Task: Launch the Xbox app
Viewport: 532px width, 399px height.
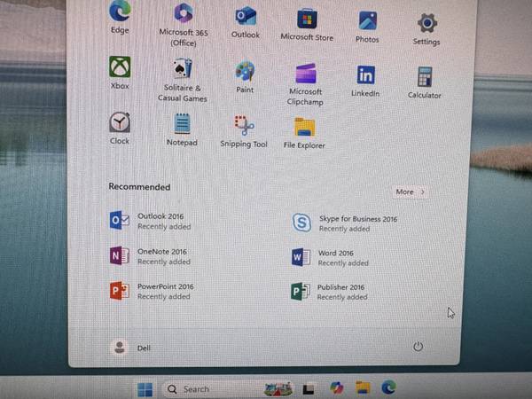Action: pyautogui.click(x=120, y=73)
